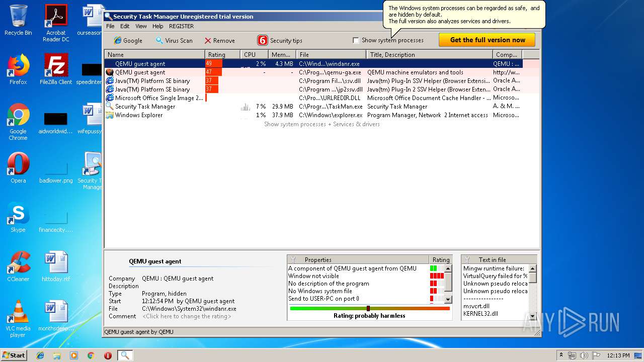Open the Edit menu
This screenshot has width=644, height=362.
tap(125, 26)
